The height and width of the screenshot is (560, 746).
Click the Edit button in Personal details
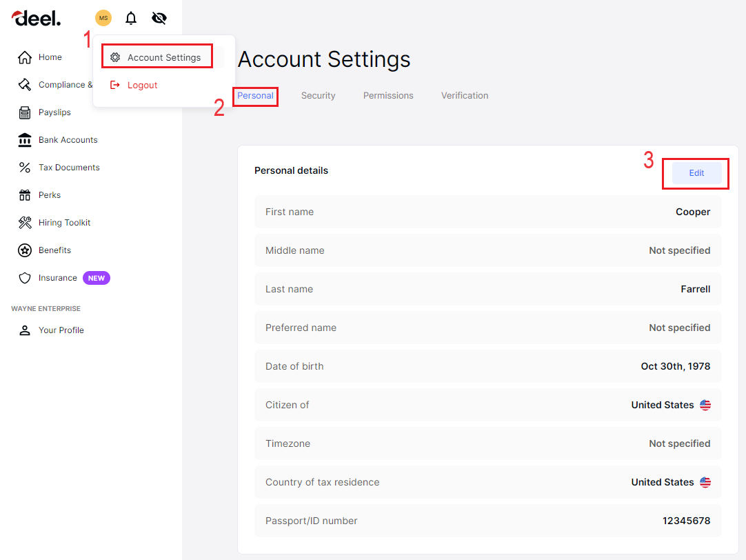(x=696, y=173)
